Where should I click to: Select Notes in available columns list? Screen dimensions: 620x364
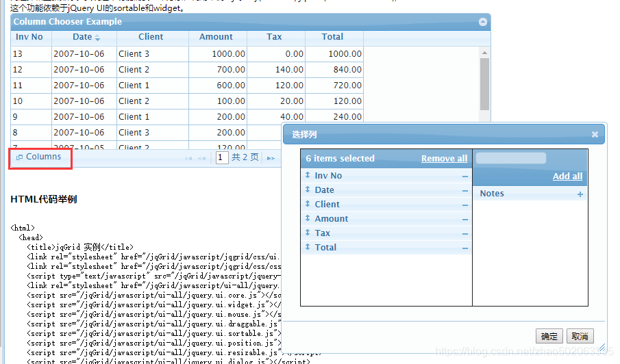(530, 194)
